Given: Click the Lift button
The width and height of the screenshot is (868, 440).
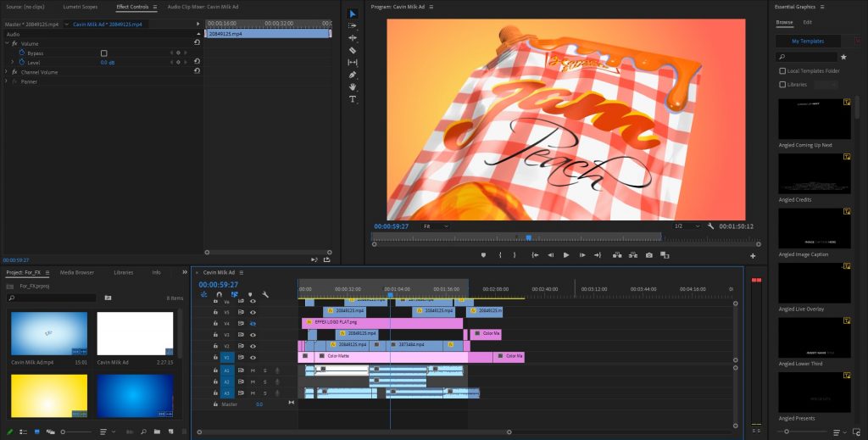Looking at the screenshot, I should pyautogui.click(x=617, y=255).
